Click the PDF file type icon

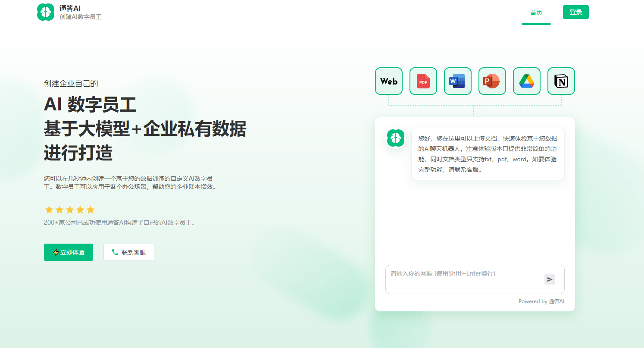click(423, 81)
